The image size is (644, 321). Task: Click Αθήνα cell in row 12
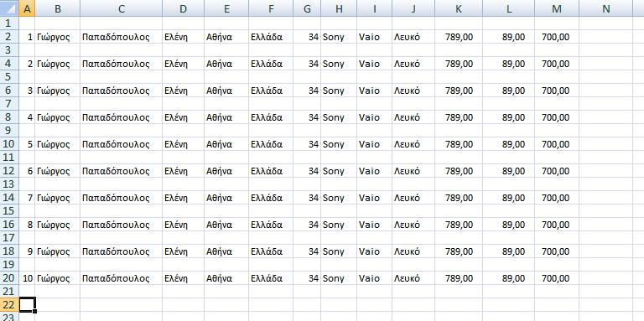pyautogui.click(x=226, y=171)
